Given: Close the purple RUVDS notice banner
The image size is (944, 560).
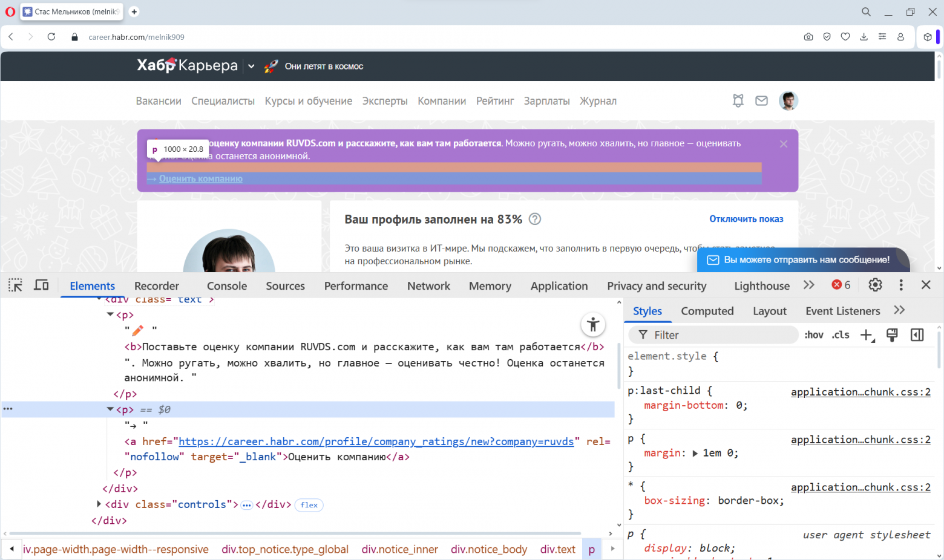Looking at the screenshot, I should [784, 144].
